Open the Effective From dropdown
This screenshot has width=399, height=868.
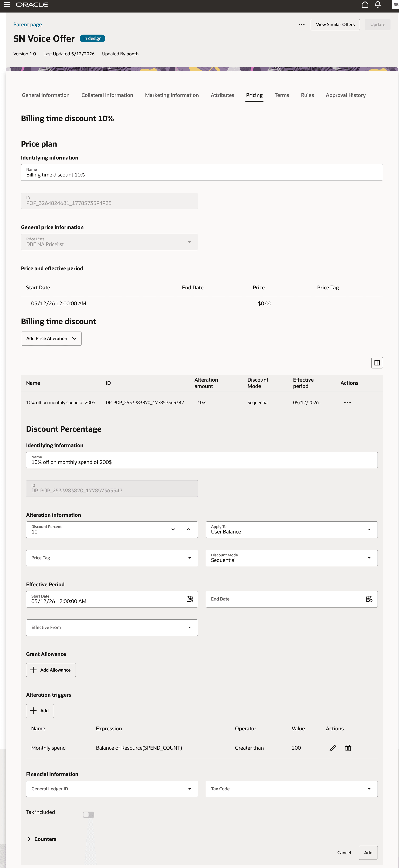point(112,627)
